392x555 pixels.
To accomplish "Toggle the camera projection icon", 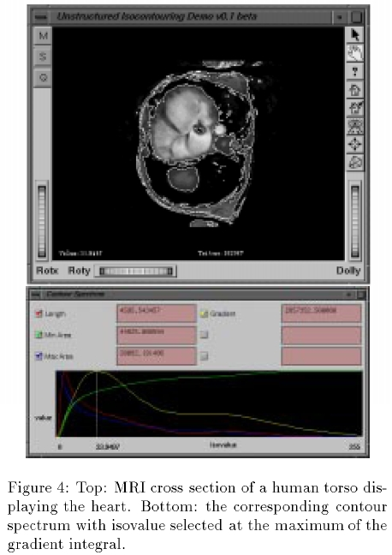I will (355, 163).
